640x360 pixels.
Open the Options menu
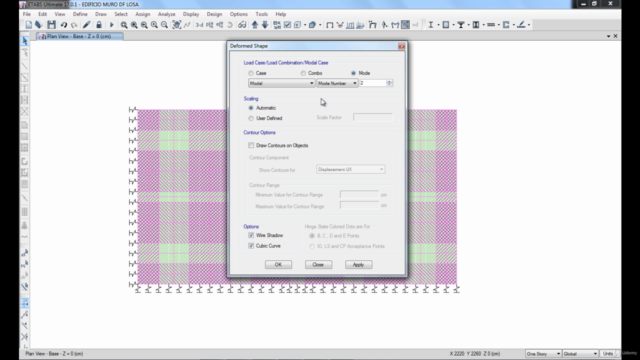click(x=238, y=14)
